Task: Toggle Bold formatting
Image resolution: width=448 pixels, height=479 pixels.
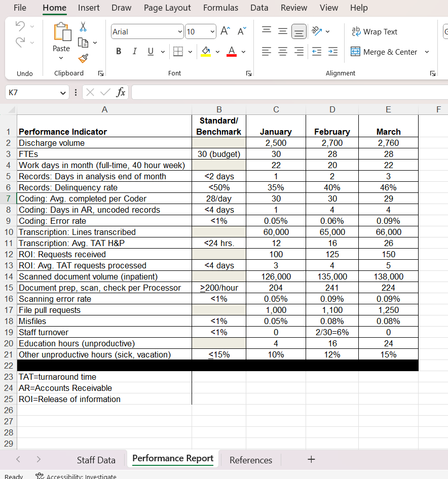Action: coord(119,51)
